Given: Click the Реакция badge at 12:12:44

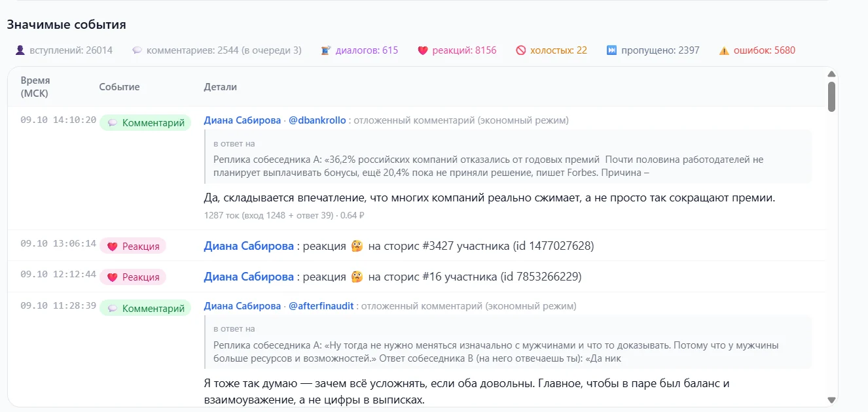Looking at the screenshot, I should [133, 277].
